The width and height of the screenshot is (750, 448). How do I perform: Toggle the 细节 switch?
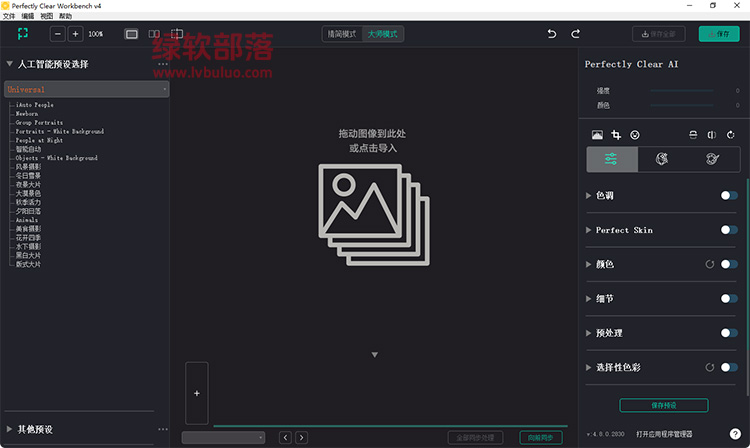[729, 299]
